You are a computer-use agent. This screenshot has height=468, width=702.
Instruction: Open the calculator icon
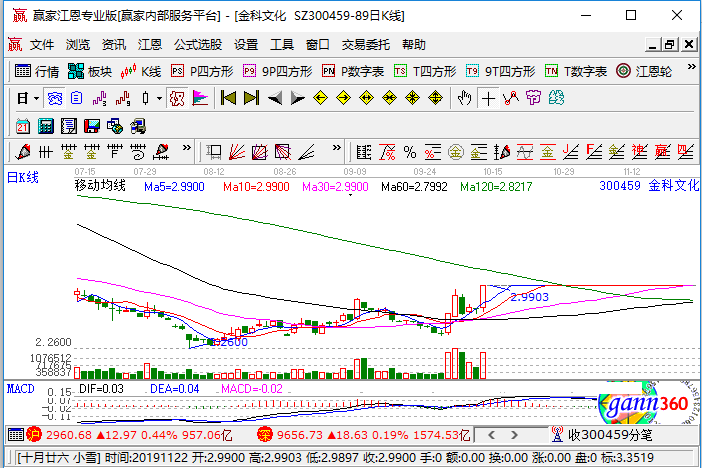pos(46,126)
